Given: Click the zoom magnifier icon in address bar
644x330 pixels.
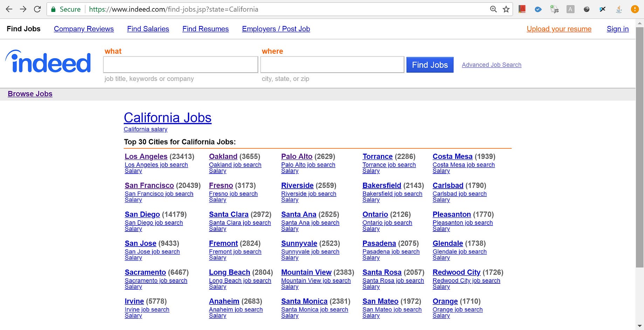Looking at the screenshot, I should pos(493,9).
